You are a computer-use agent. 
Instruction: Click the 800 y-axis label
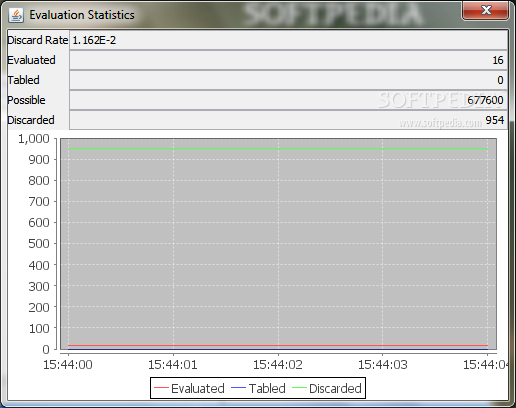39,181
